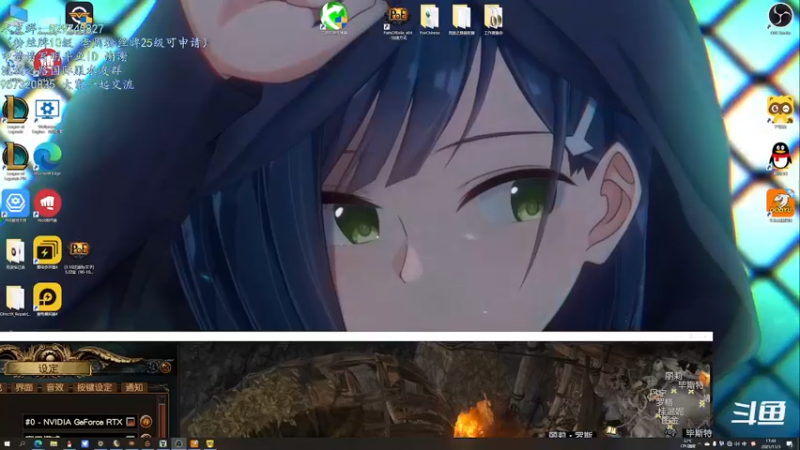Open yellow app icon at taskbar end
The width and height of the screenshot is (800, 450).
tap(210, 444)
